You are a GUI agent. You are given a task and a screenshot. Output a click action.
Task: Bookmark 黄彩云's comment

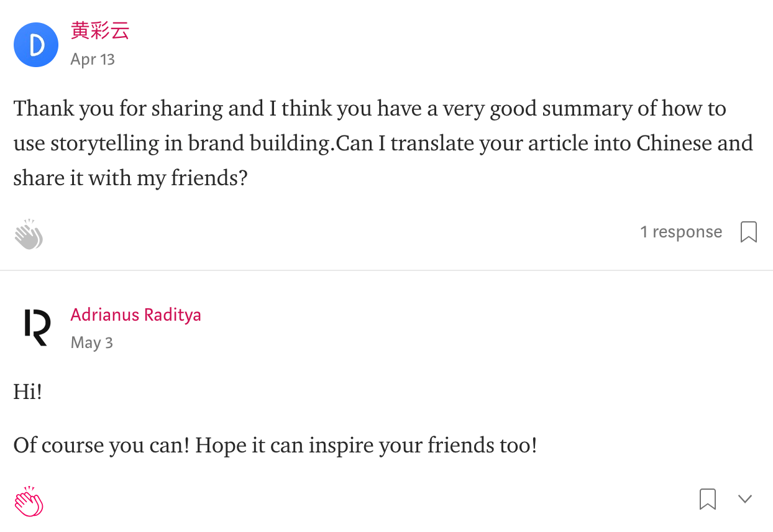(749, 232)
